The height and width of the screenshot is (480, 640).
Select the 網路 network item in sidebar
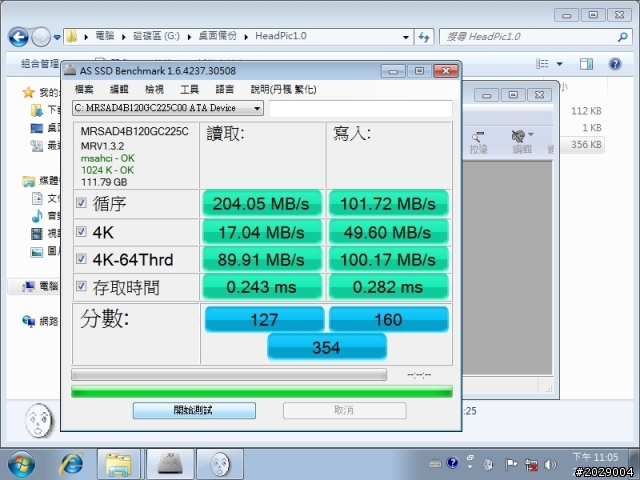[x=41, y=321]
